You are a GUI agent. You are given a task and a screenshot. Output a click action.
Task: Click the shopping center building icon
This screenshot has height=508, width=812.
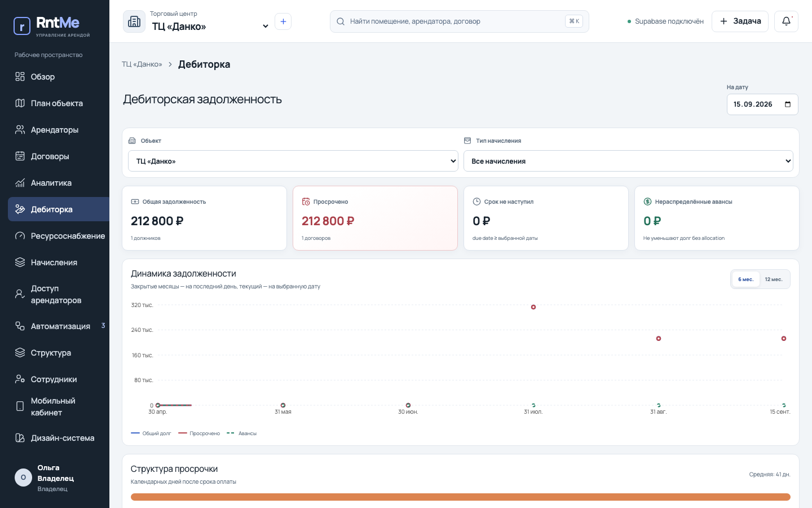coord(134,21)
